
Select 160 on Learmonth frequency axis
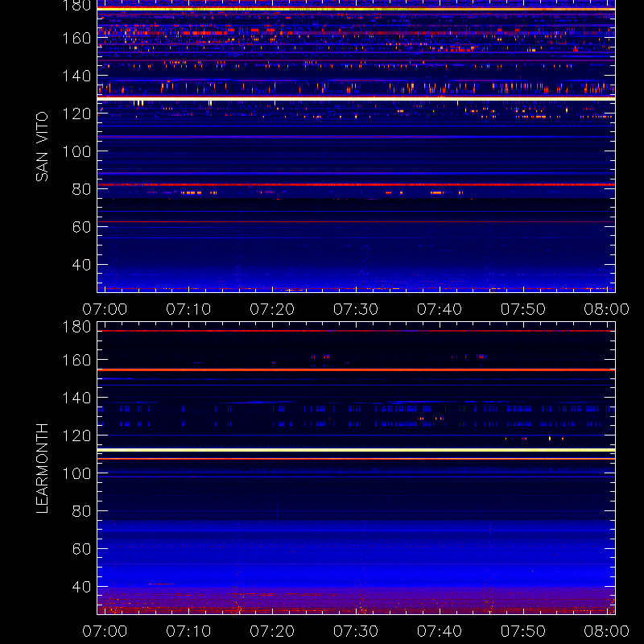(76, 360)
